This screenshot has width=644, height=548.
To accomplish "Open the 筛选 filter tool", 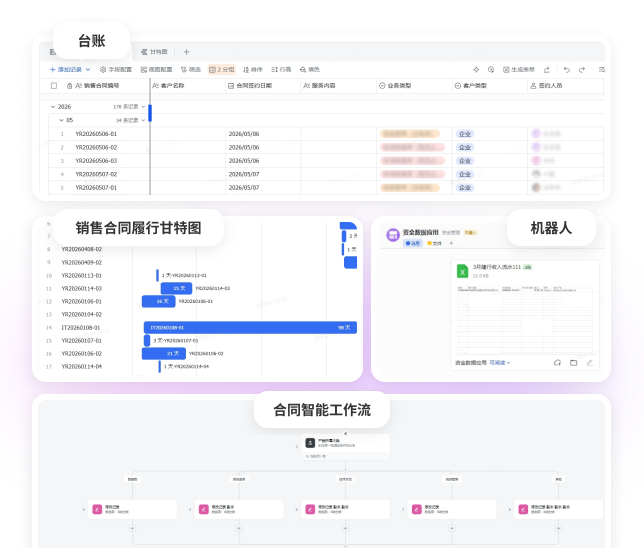I will [x=191, y=70].
